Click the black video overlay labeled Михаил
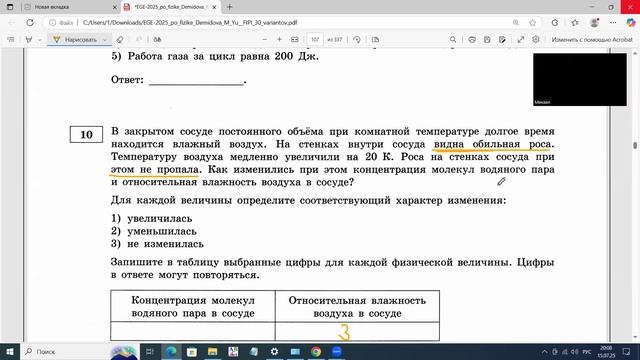Screen dimensions: 640x360 pyautogui.click(x=580, y=80)
